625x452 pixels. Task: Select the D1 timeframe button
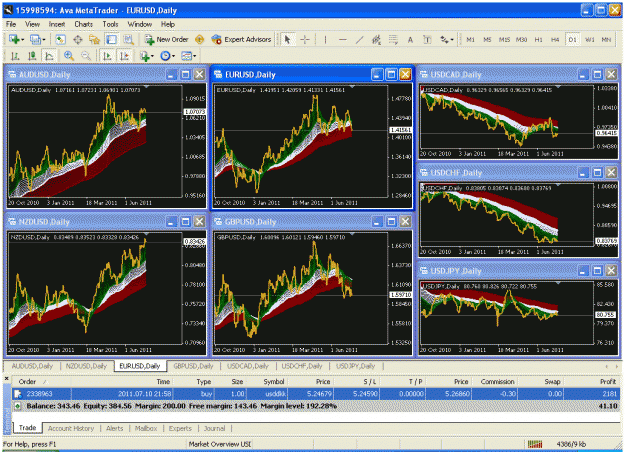pyautogui.click(x=572, y=39)
